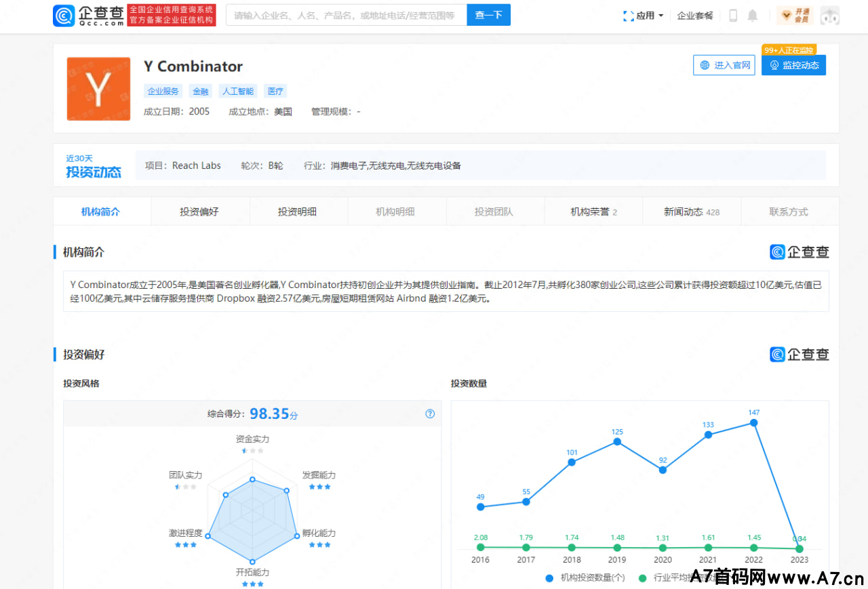Image resolution: width=868 pixels, height=589 pixels.
Task: Click the help question-mark icon beside 综合得分
Action: click(430, 414)
